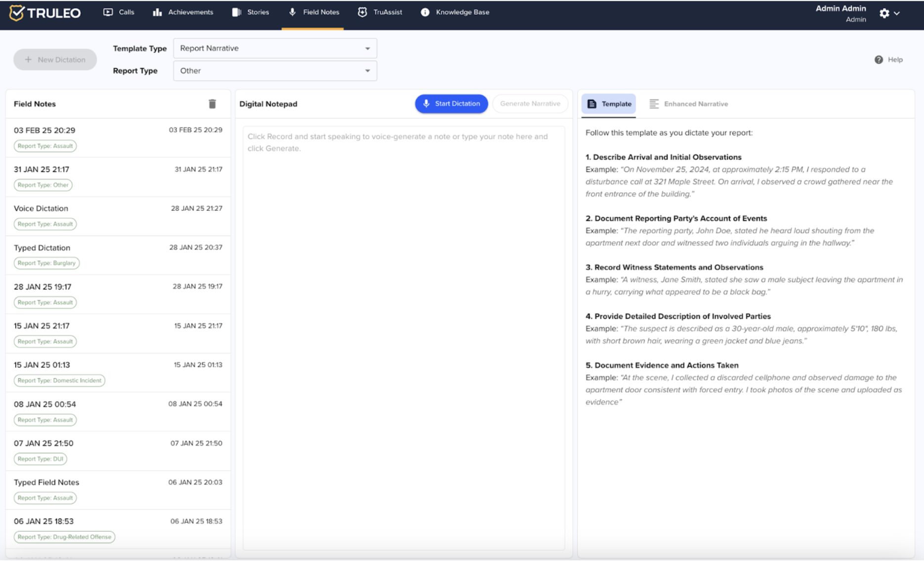The image size is (924, 565).
Task: Click inside the Digital Notepad text area
Action: click(x=404, y=338)
